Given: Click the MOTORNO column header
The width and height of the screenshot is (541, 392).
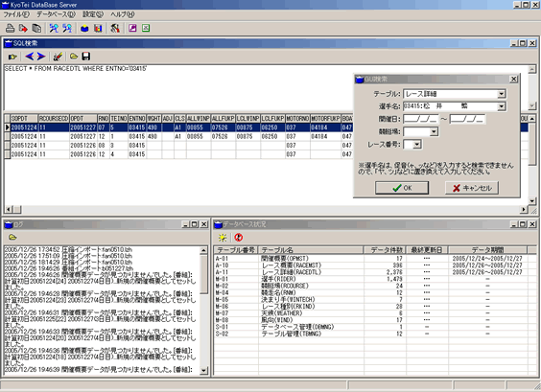Looking at the screenshot, I should pos(297,119).
